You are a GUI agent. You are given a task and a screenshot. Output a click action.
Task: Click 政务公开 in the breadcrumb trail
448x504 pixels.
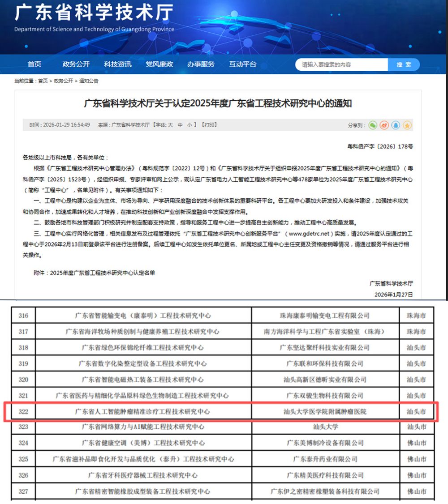point(63,81)
